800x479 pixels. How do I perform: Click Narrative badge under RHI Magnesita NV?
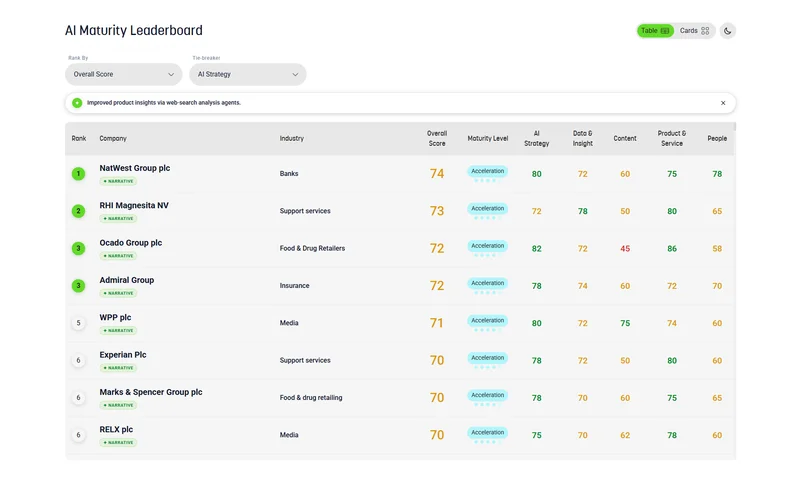pos(118,218)
